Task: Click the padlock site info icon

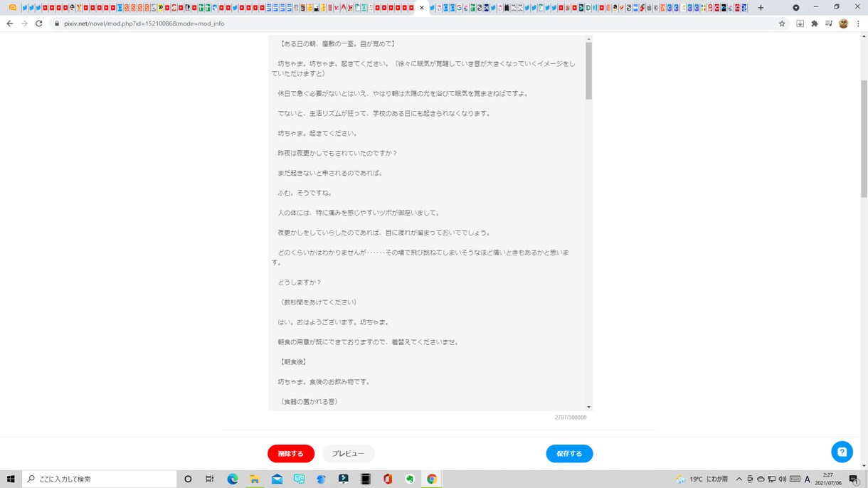Action: coord(56,23)
